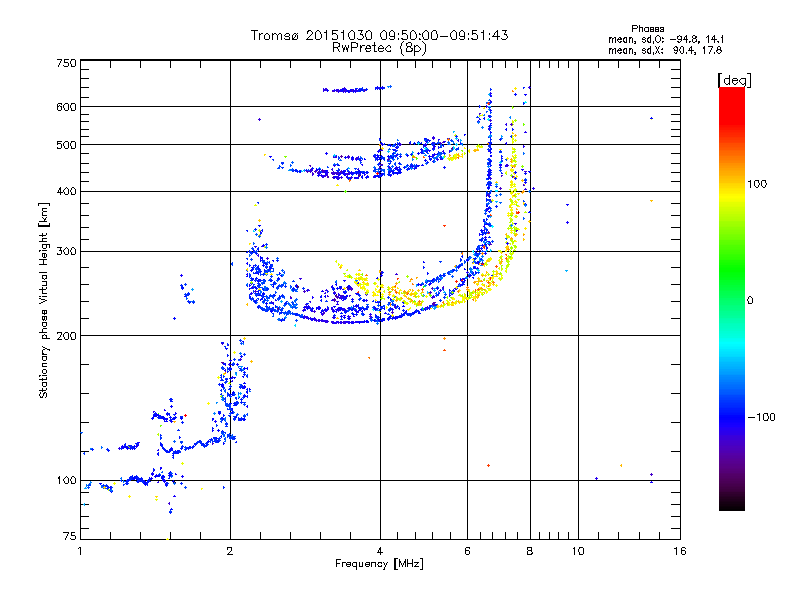Screen dimensions: 800x600
Task: Click the 'Stationary phase Virtual Height [km]' axis label
Action: 44,300
